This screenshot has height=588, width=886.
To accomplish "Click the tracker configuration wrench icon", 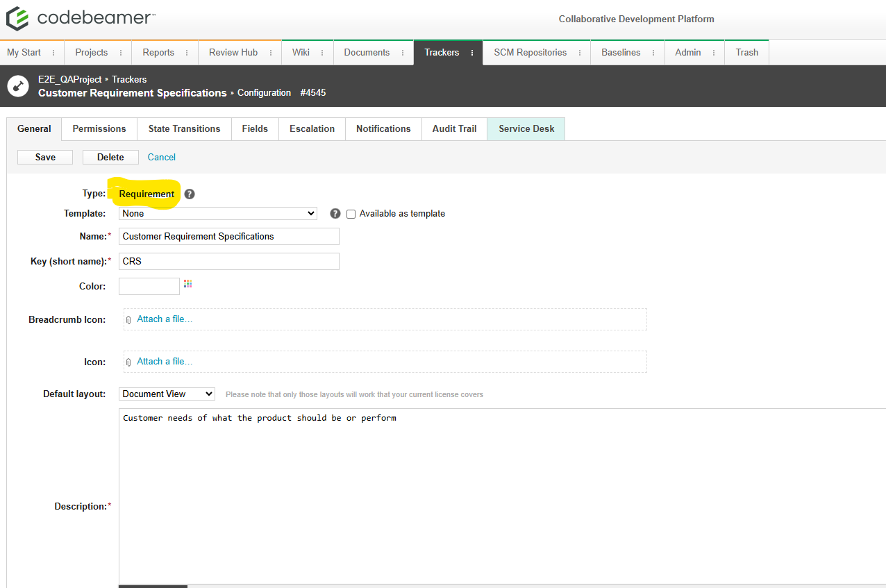I will 18,86.
